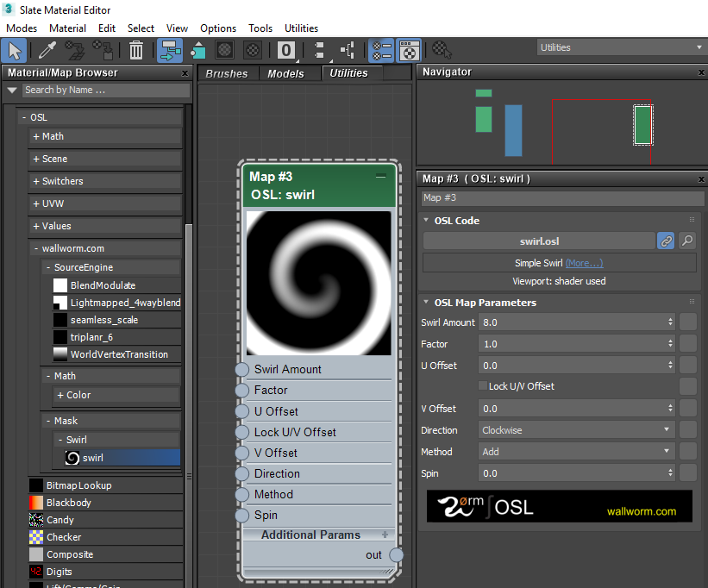Click the Direction input socket on node
708x588 pixels.
click(x=242, y=473)
